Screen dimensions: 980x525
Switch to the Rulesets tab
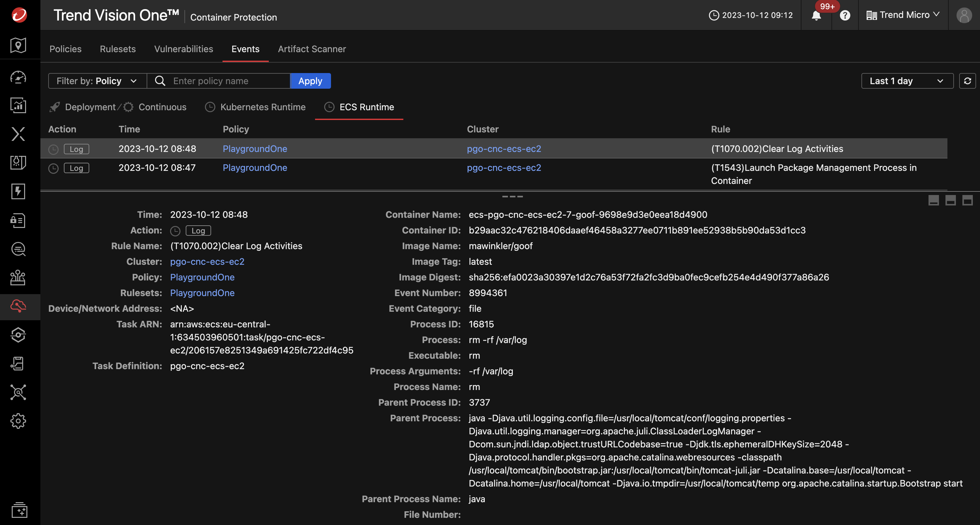tap(118, 49)
